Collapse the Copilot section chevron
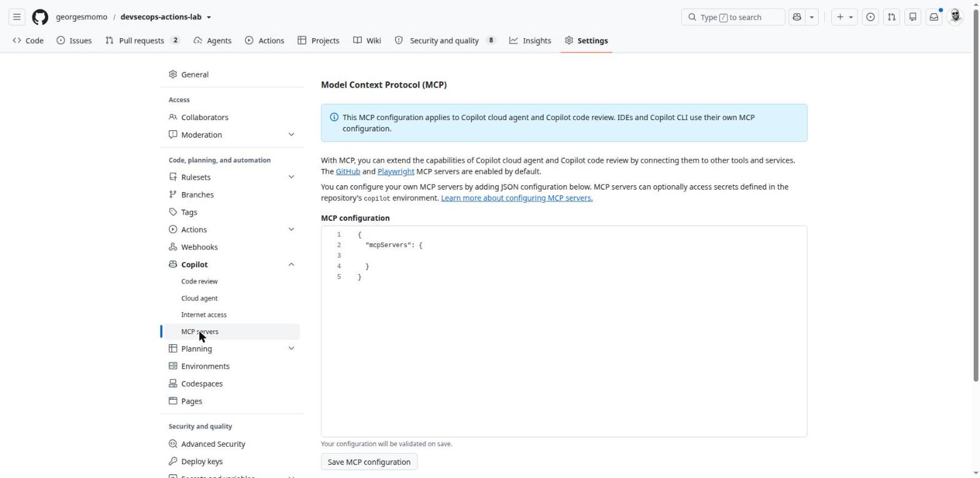Image resolution: width=980 pixels, height=478 pixels. [291, 265]
